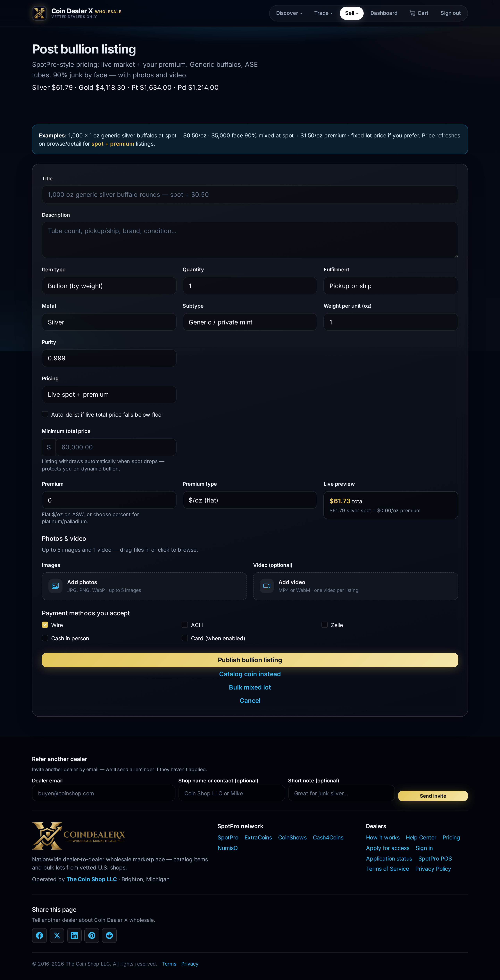Share page on Reddit

pyautogui.click(x=109, y=935)
